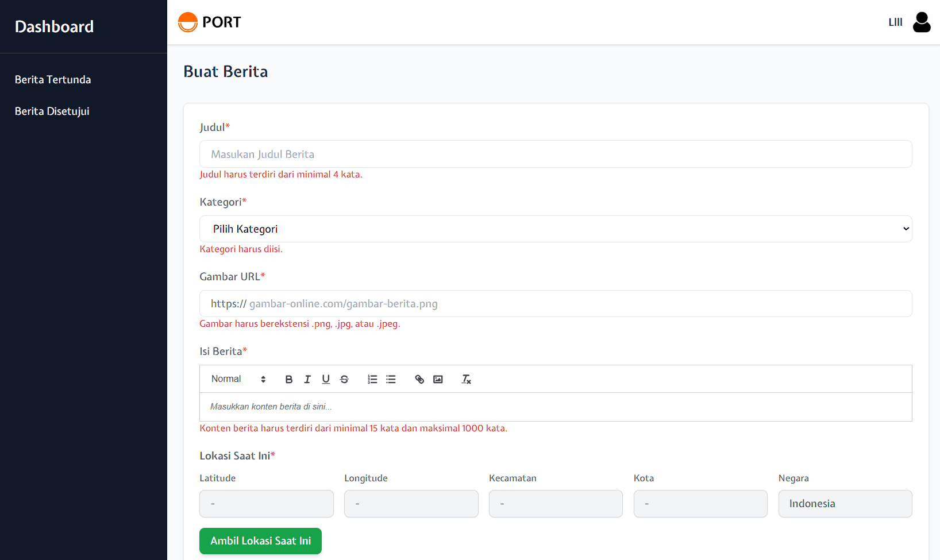Screen dimensions: 940x560
Task: Insert an ordered numbered list
Action: (x=372, y=379)
